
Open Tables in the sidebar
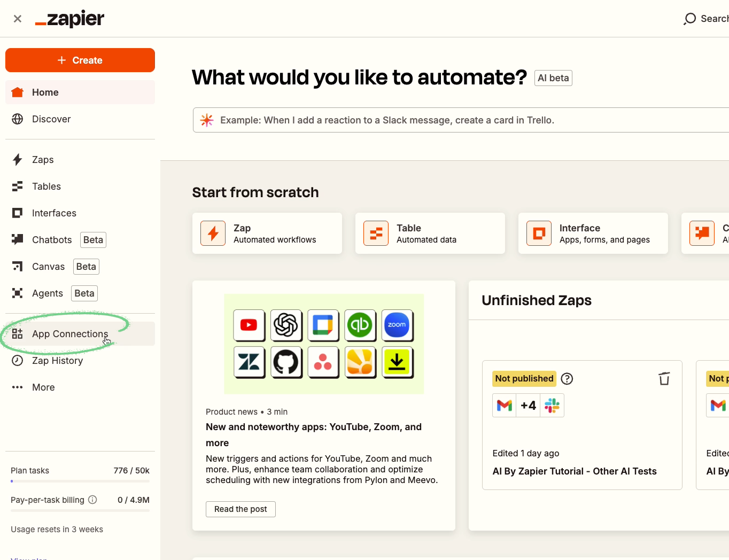point(80,186)
